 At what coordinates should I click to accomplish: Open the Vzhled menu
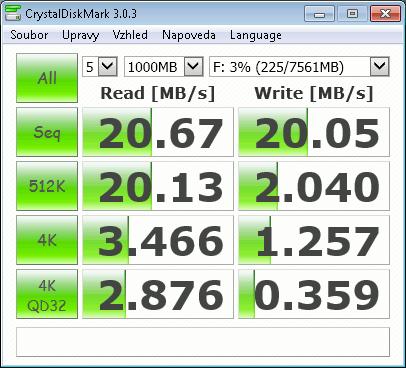click(x=130, y=35)
